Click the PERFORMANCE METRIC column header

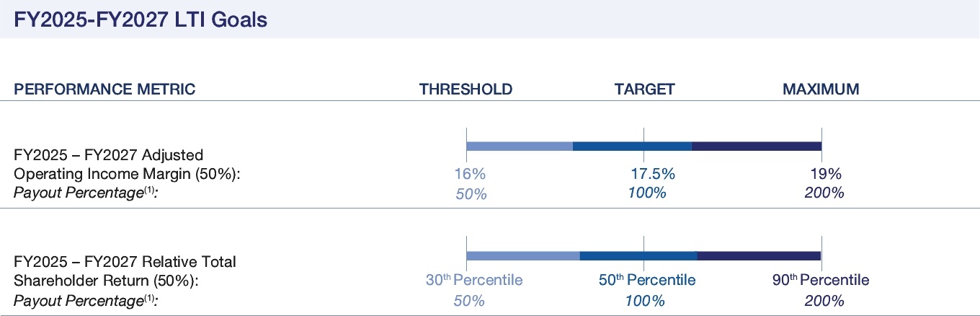(x=104, y=89)
